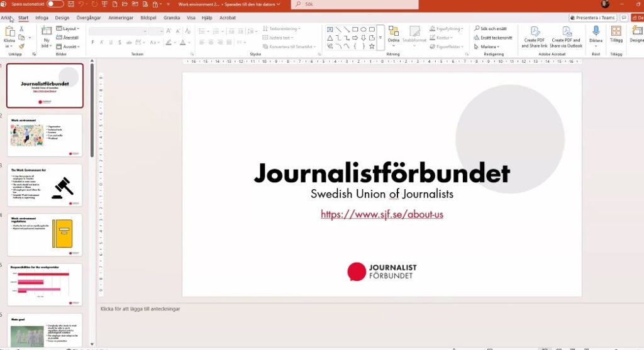Select The Work Environment Act slide thumbnail
Screen dimensions: 644x350
[x=45, y=185]
